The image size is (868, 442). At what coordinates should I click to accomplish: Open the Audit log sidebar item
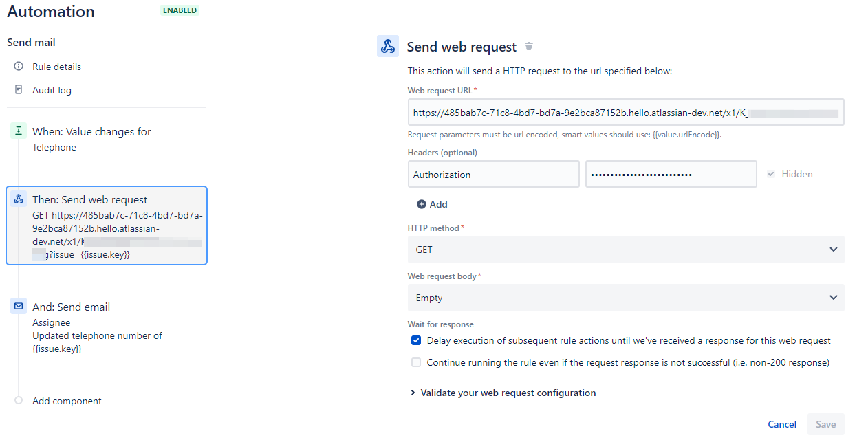52,90
